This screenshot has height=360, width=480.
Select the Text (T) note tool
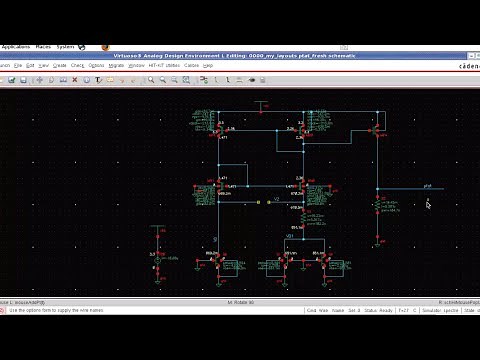click(98, 80)
